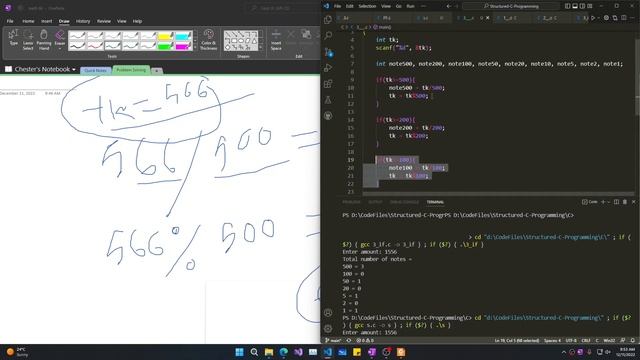This screenshot has height=360, width=640.
Task: Change indentation via Spaces: 4
Action: pyautogui.click(x=552, y=340)
